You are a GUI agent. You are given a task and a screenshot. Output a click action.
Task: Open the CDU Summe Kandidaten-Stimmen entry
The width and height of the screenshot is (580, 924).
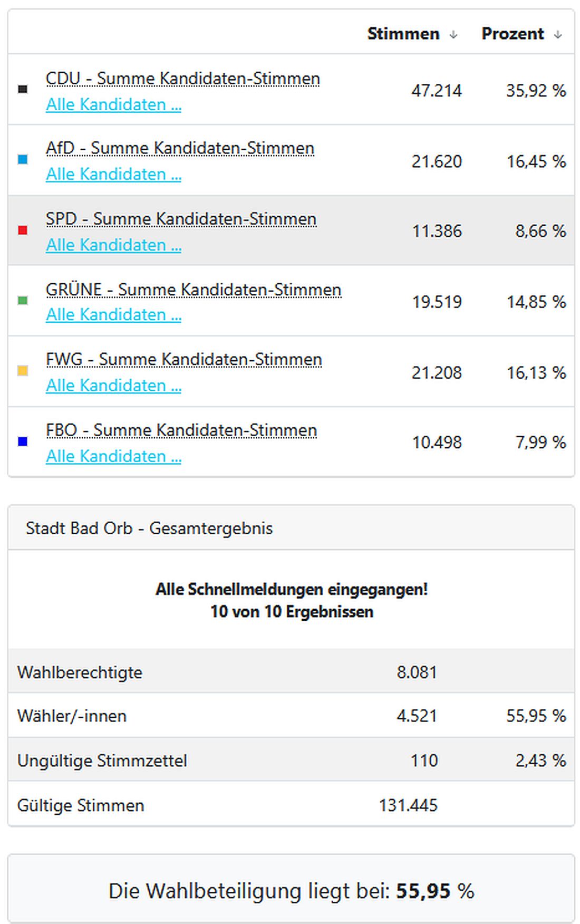(182, 78)
